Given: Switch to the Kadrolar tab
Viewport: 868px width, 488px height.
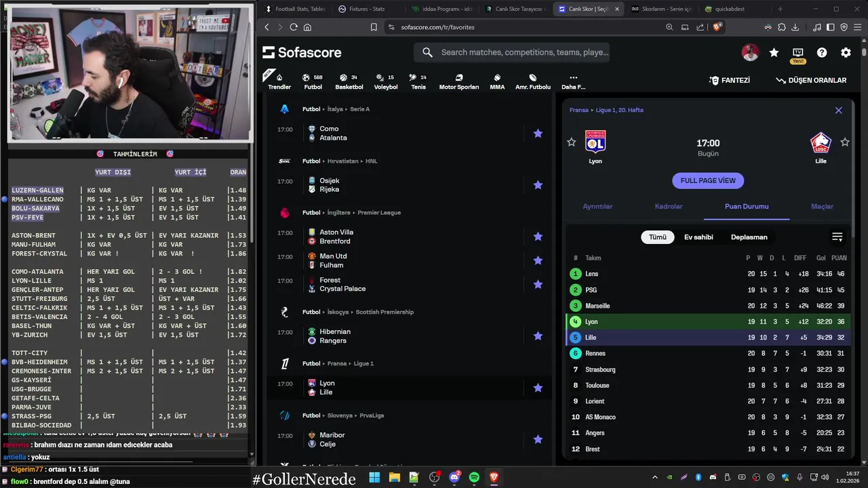Looking at the screenshot, I should pyautogui.click(x=669, y=206).
